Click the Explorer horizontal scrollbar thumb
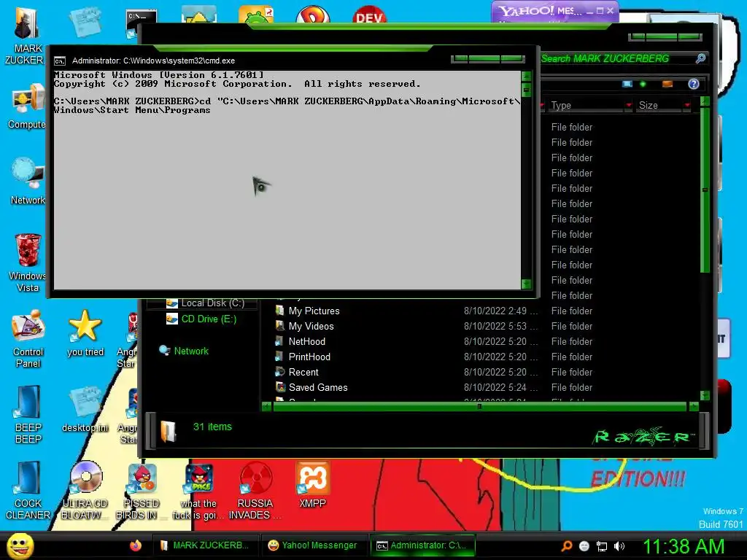This screenshot has width=747, height=560. tap(479, 406)
